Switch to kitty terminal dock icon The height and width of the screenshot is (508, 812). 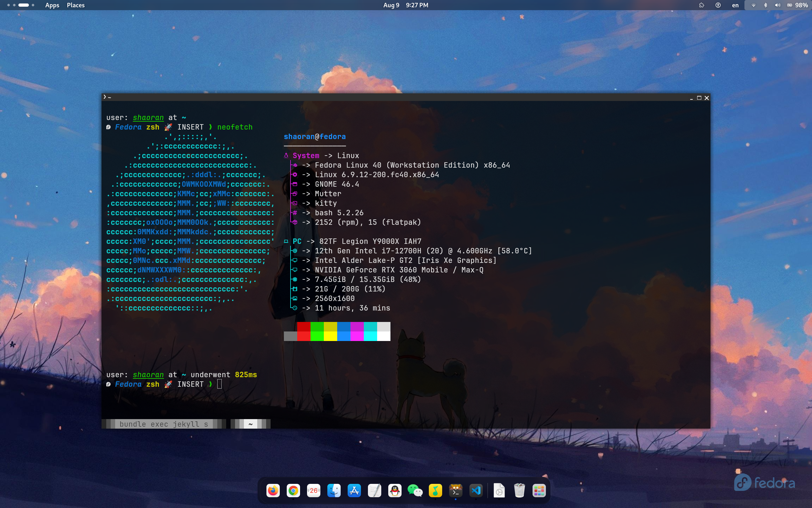[456, 491]
